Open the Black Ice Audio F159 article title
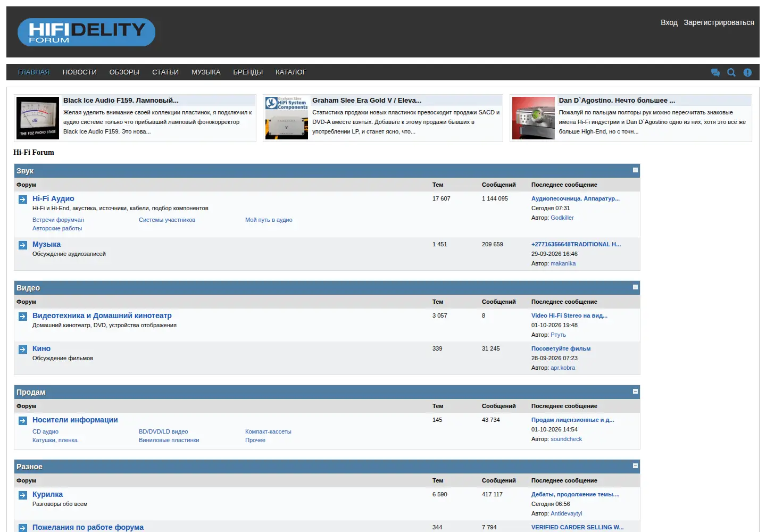Image resolution: width=766 pixels, height=532 pixels. point(121,100)
